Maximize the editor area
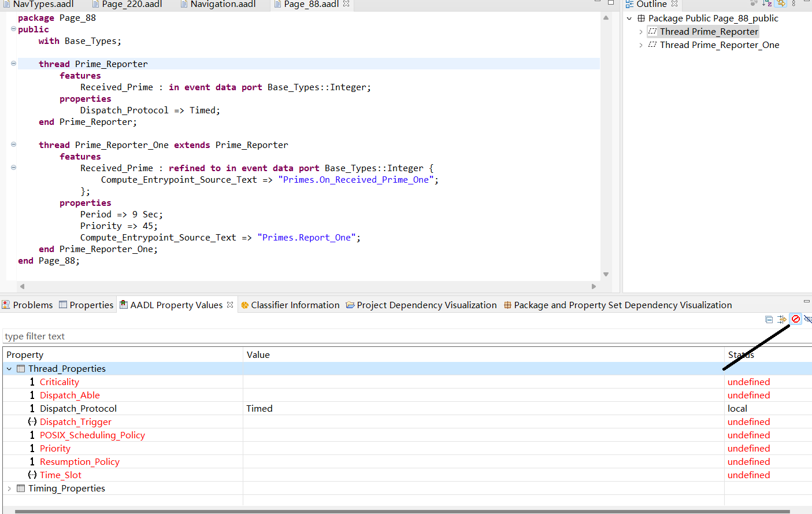 611,2
